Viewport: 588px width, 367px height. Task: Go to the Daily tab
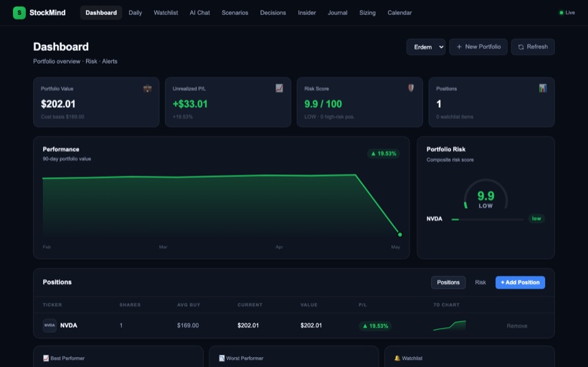coord(135,13)
